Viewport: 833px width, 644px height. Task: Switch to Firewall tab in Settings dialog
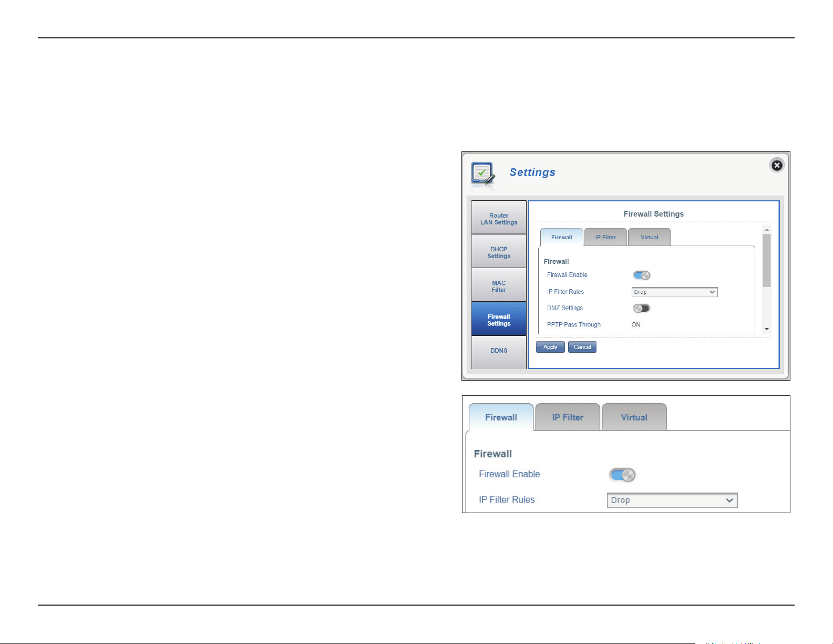562,237
